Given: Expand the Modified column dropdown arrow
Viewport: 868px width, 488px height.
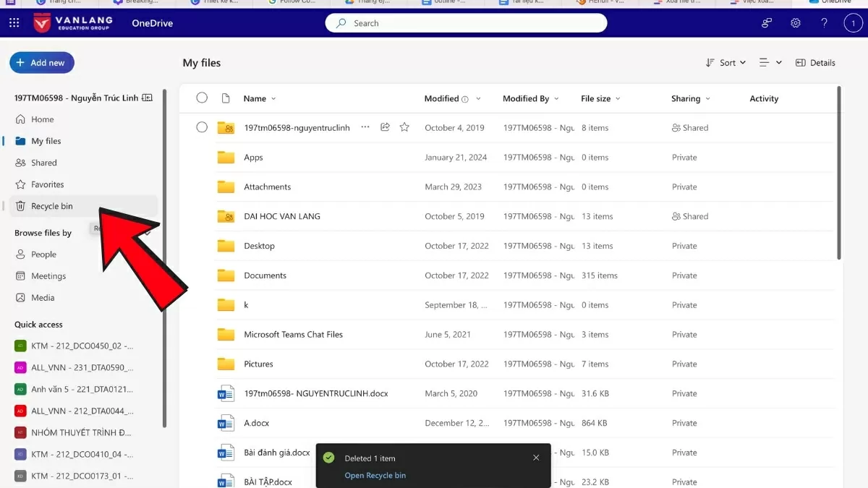Looking at the screenshot, I should click(477, 98).
